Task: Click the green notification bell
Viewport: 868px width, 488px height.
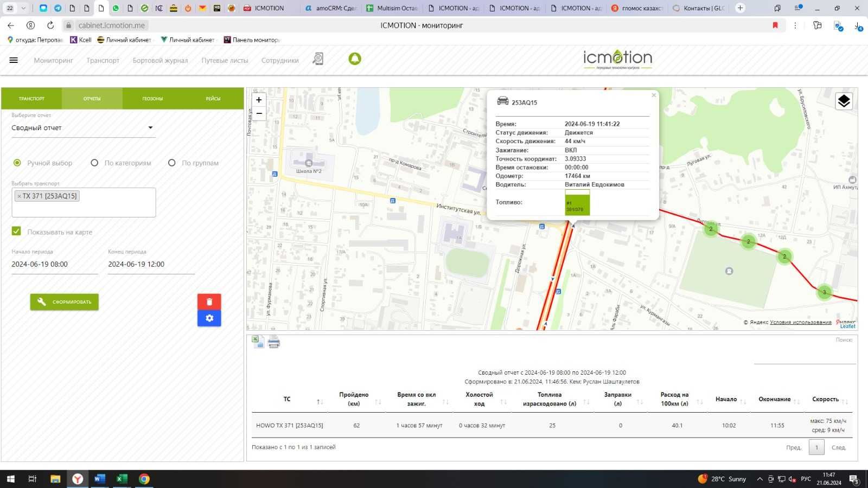Action: point(355,59)
